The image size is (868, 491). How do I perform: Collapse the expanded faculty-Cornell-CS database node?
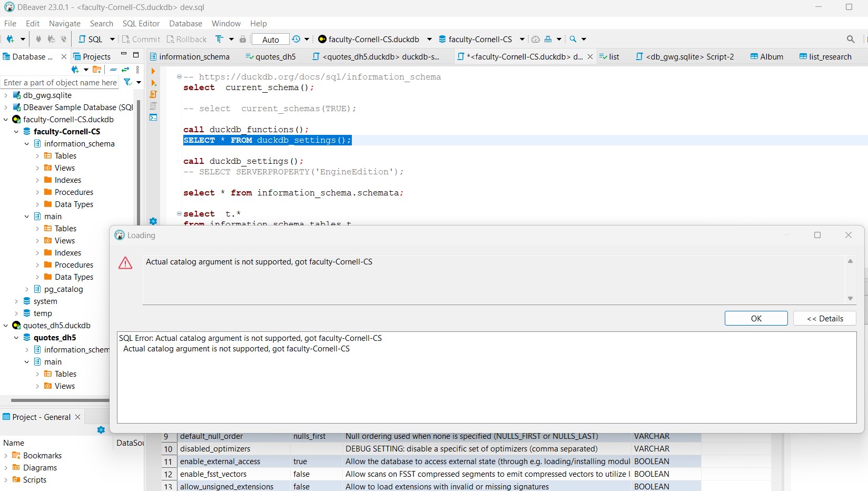point(16,132)
